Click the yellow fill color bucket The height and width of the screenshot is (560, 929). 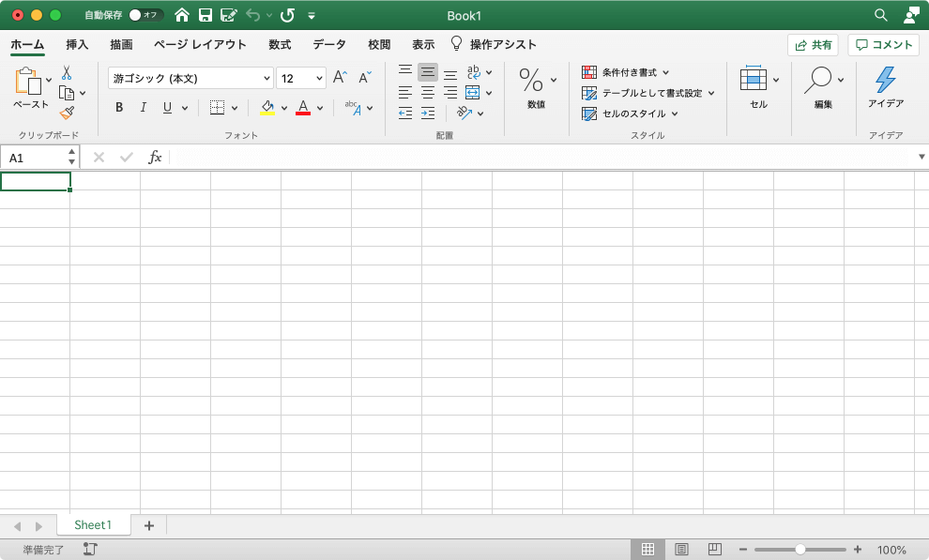click(267, 107)
